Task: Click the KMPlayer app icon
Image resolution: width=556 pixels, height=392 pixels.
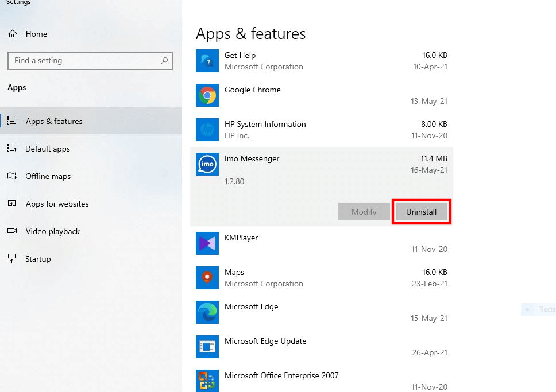Action: click(x=207, y=243)
